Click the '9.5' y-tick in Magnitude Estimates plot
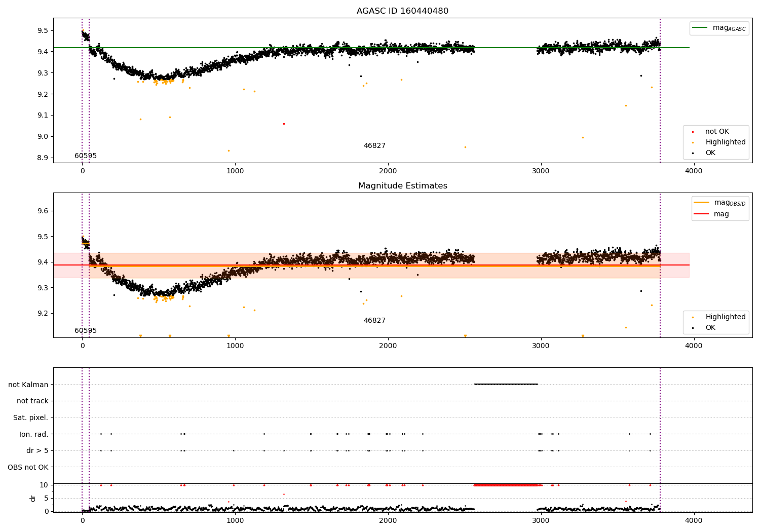Screen dimensions: 760x532 click(43, 237)
